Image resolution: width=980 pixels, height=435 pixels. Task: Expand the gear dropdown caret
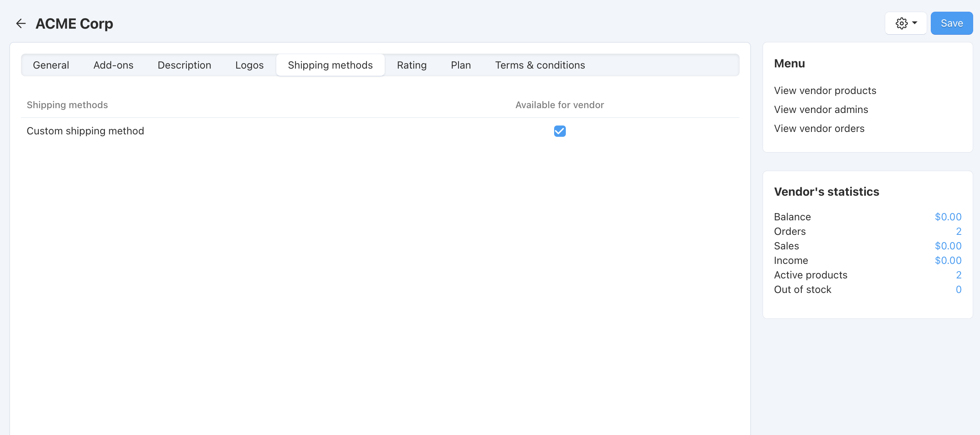point(915,23)
